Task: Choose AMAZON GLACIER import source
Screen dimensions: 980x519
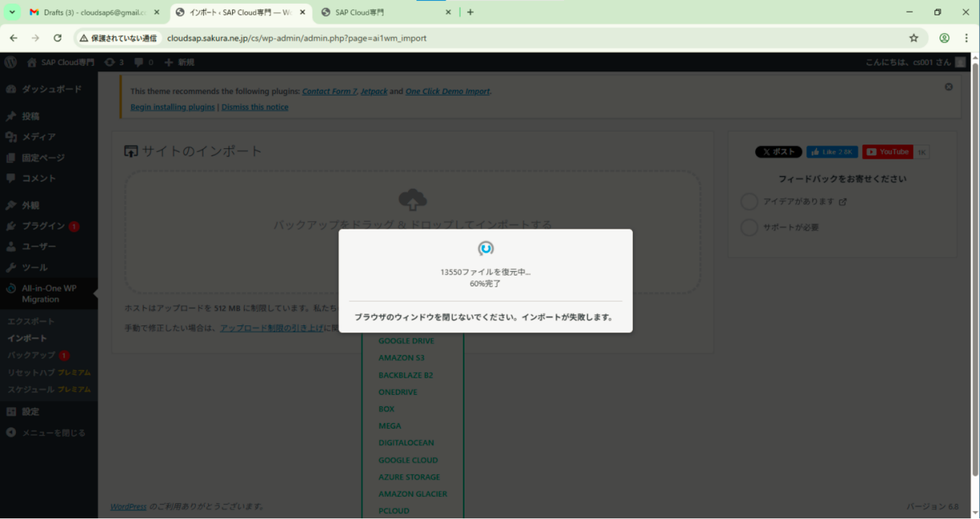Action: tap(413, 494)
